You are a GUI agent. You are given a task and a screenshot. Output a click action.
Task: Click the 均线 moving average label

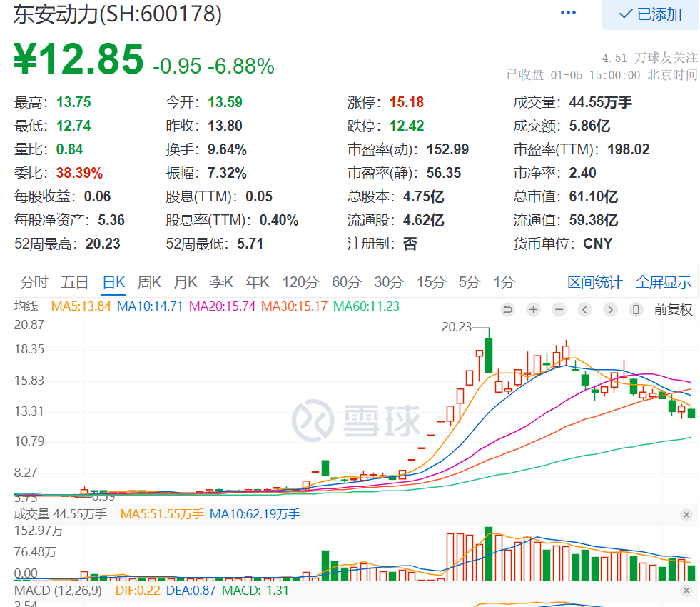pyautogui.click(x=26, y=306)
